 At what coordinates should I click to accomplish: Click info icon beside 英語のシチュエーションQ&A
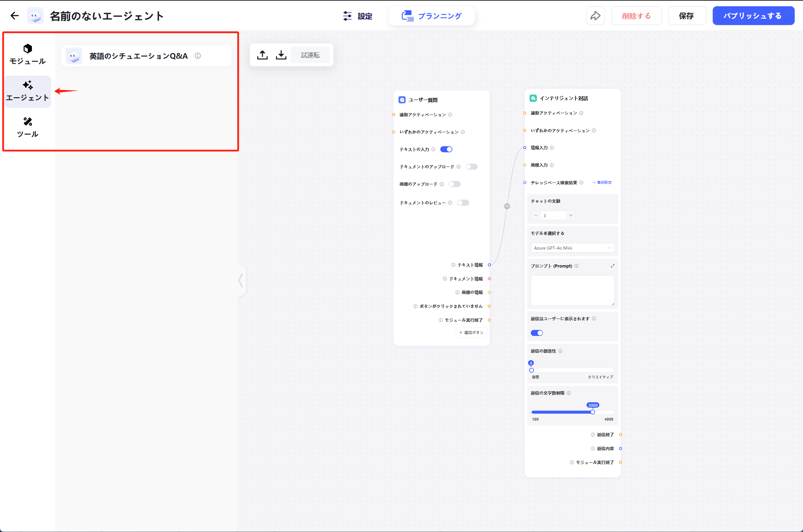[198, 56]
